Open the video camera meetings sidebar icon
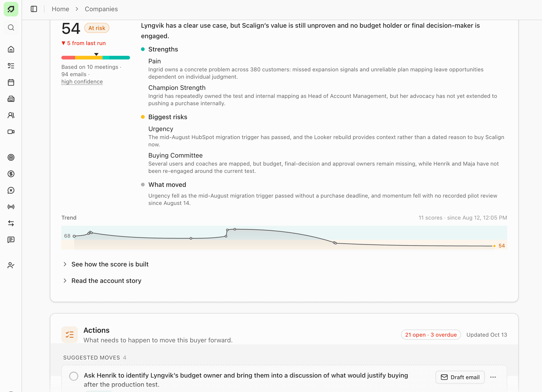Image resolution: width=542 pixels, height=392 pixels. click(x=11, y=132)
